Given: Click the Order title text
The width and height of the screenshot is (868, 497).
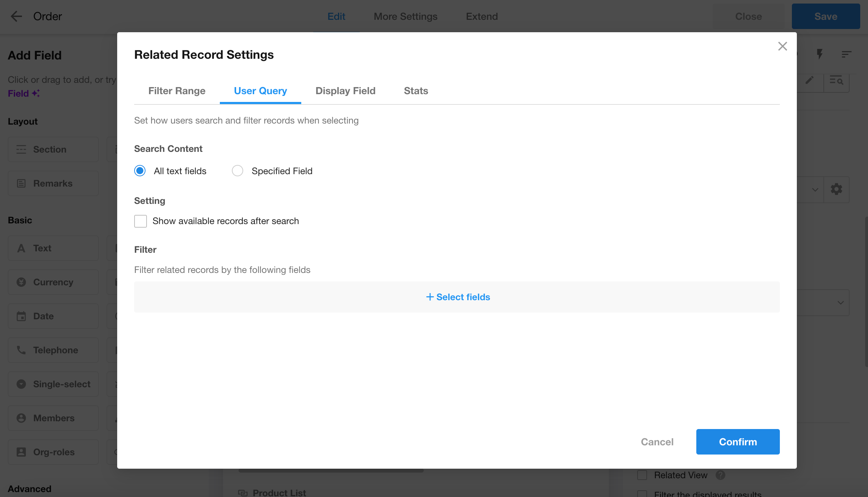Looking at the screenshot, I should click(x=47, y=16).
